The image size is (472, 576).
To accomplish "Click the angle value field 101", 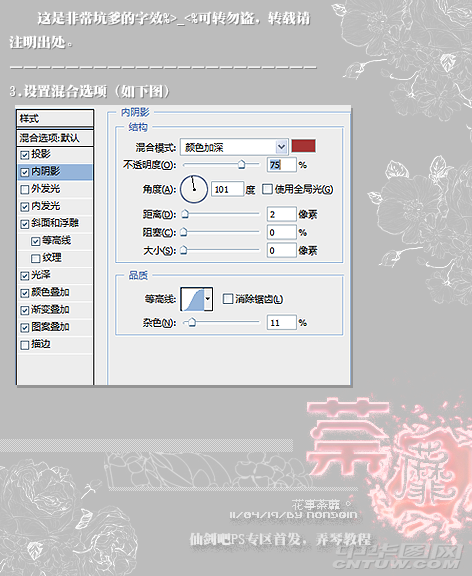I will click(x=228, y=190).
